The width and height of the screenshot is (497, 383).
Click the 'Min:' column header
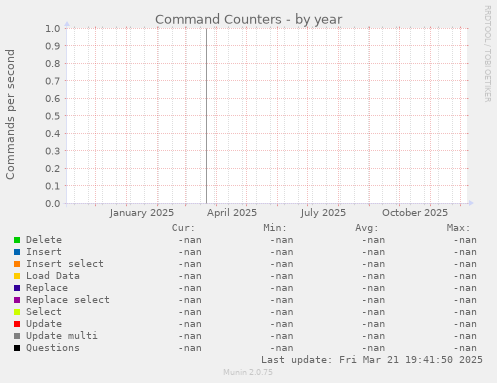(275, 228)
